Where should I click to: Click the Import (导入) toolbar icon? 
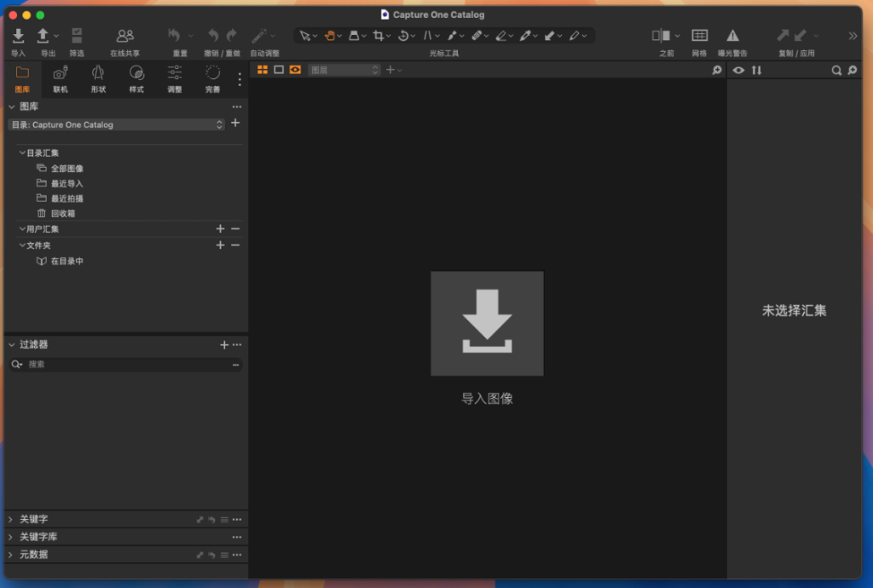(x=18, y=36)
